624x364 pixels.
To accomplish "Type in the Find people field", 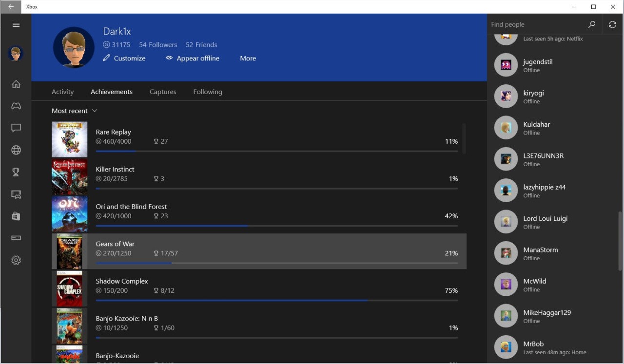I will (536, 24).
